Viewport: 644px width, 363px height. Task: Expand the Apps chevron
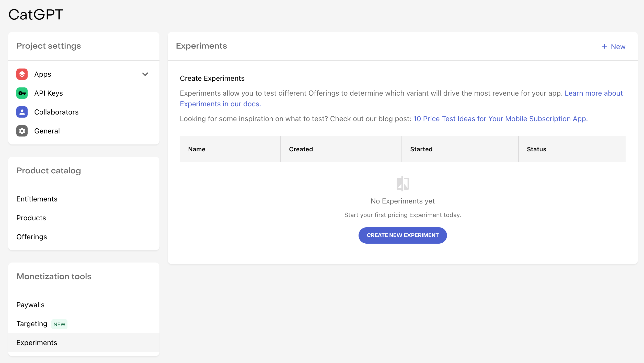click(145, 74)
